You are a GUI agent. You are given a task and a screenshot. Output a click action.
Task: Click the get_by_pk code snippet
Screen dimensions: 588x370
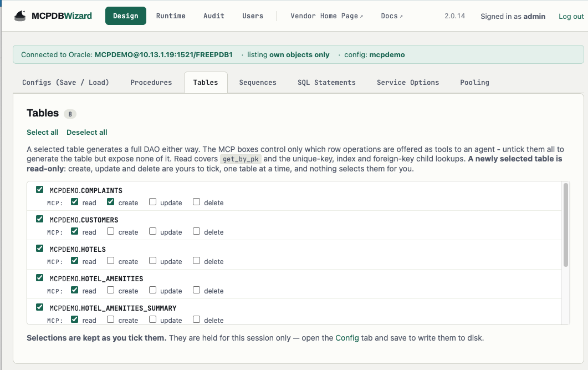click(241, 159)
